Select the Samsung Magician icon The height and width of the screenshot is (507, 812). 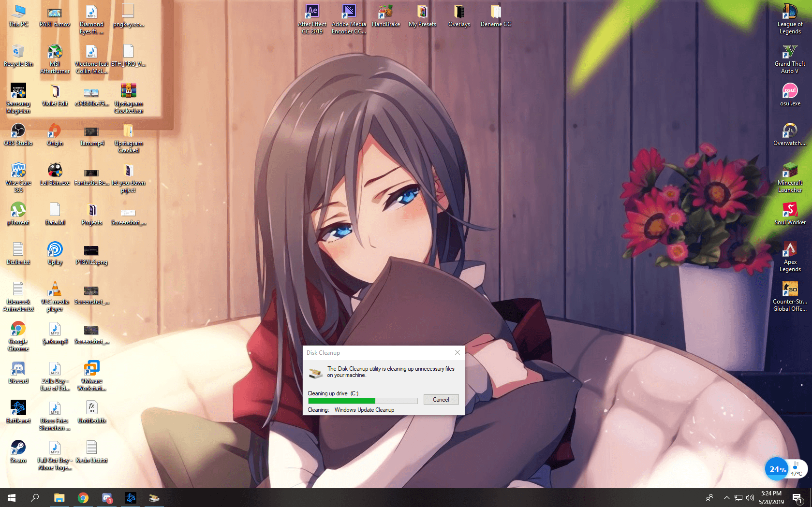18,99
